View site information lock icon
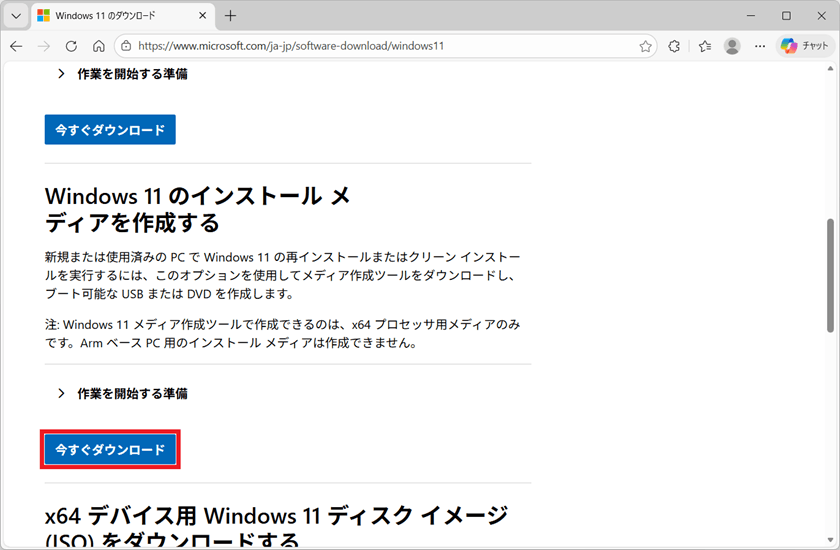The width and height of the screenshot is (840, 550). (126, 46)
